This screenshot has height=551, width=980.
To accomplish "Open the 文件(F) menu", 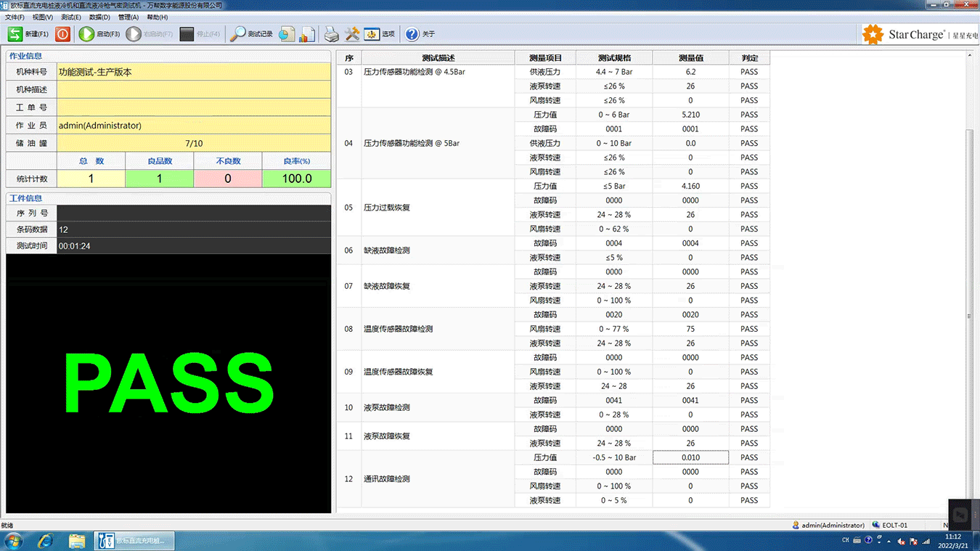I will click(15, 17).
